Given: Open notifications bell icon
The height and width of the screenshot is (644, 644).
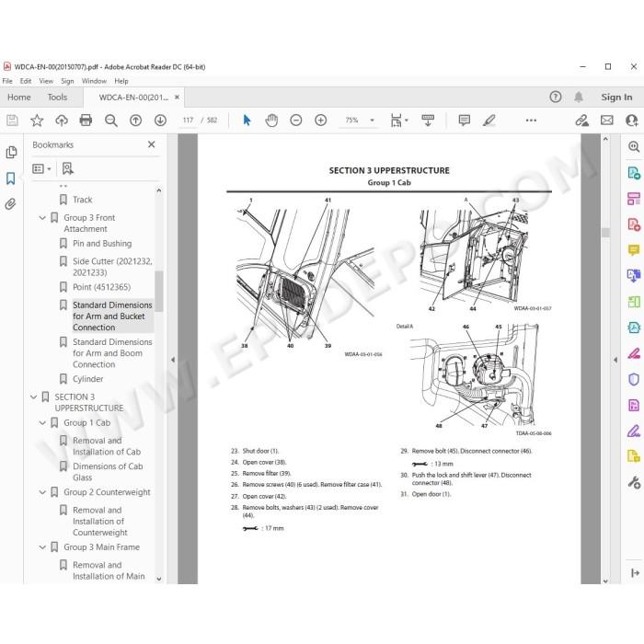Looking at the screenshot, I should pos(579,97).
